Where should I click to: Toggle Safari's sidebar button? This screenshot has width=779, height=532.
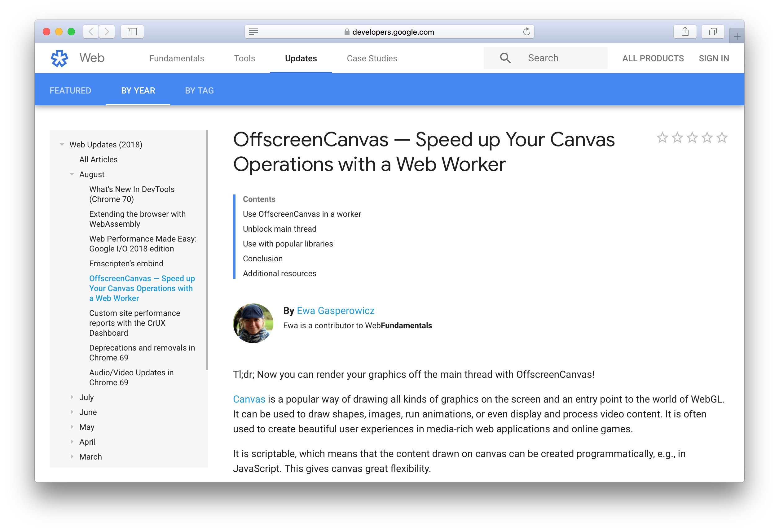pyautogui.click(x=132, y=32)
